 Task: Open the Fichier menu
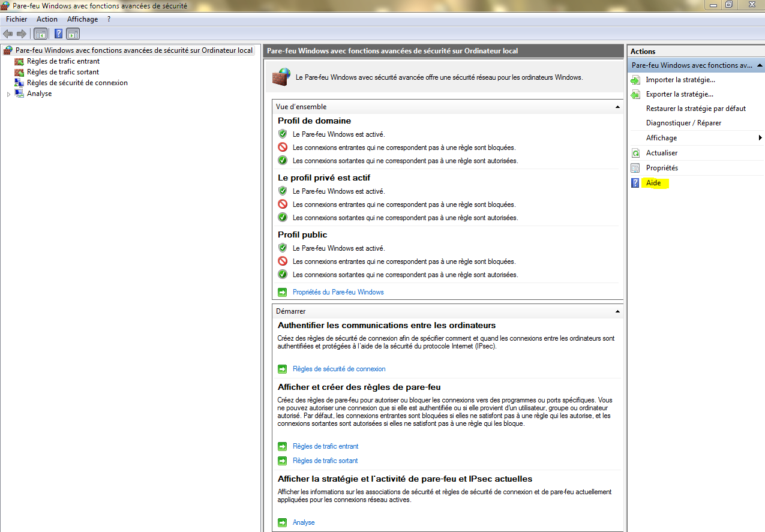point(16,19)
